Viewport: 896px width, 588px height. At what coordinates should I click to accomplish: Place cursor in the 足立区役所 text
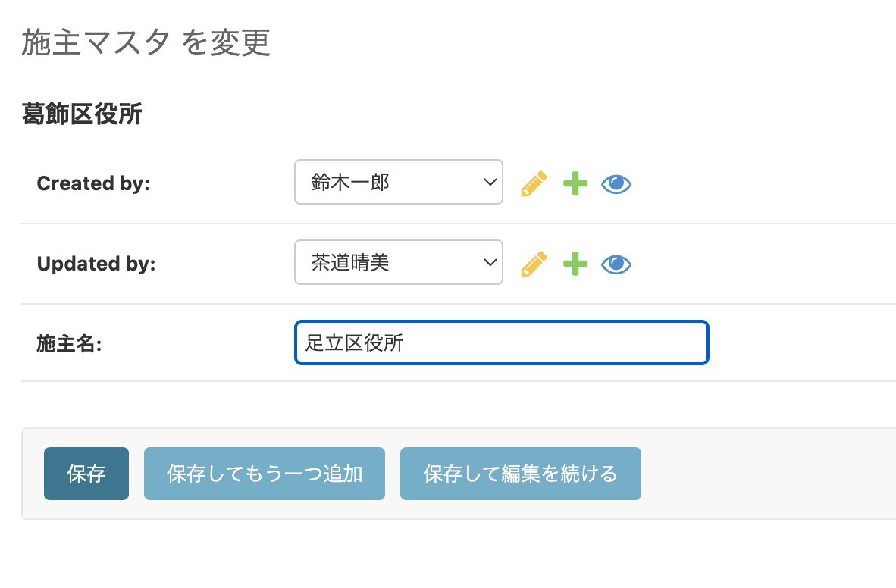(x=354, y=342)
